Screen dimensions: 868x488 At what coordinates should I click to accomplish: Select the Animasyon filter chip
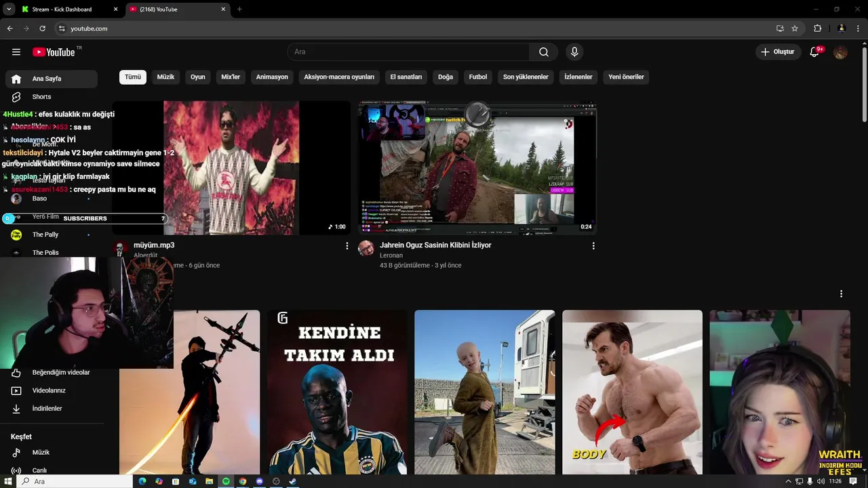(272, 77)
